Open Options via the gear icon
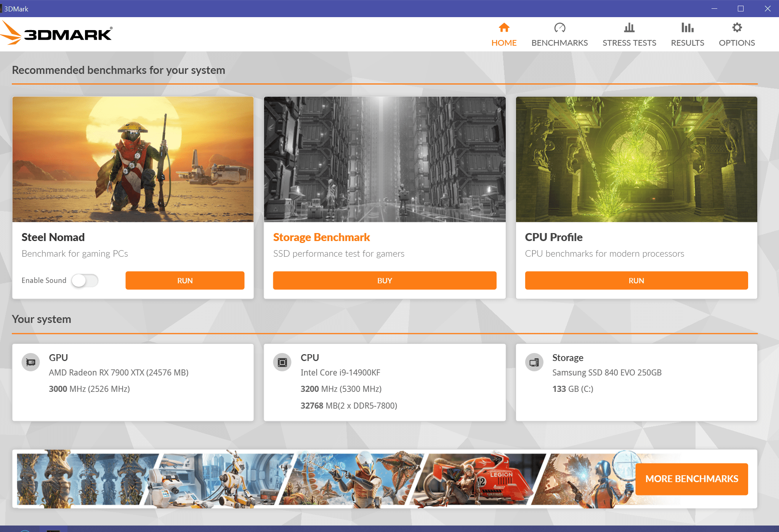The width and height of the screenshot is (779, 532). pyautogui.click(x=737, y=27)
